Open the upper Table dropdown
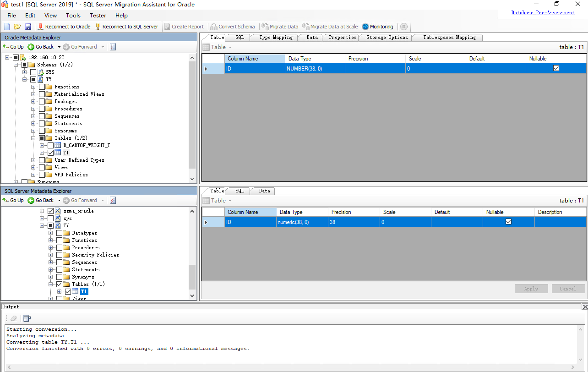This screenshot has height=372, width=588. click(218, 47)
